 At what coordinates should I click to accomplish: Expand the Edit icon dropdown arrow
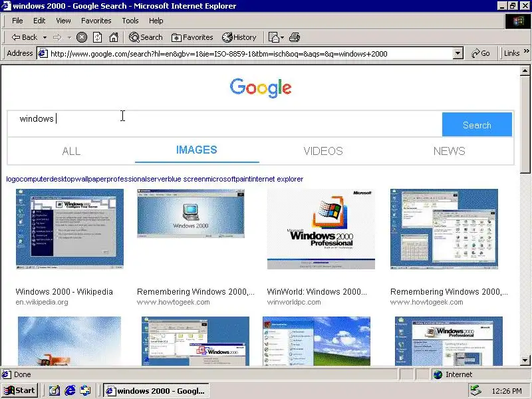[x=282, y=37]
